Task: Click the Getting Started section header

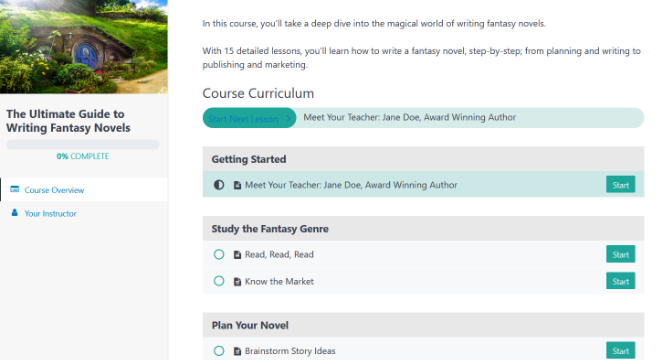Action: [423, 159]
